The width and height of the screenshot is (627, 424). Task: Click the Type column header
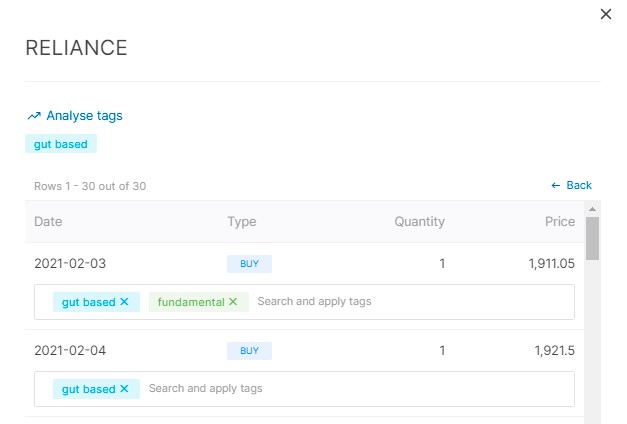(242, 222)
